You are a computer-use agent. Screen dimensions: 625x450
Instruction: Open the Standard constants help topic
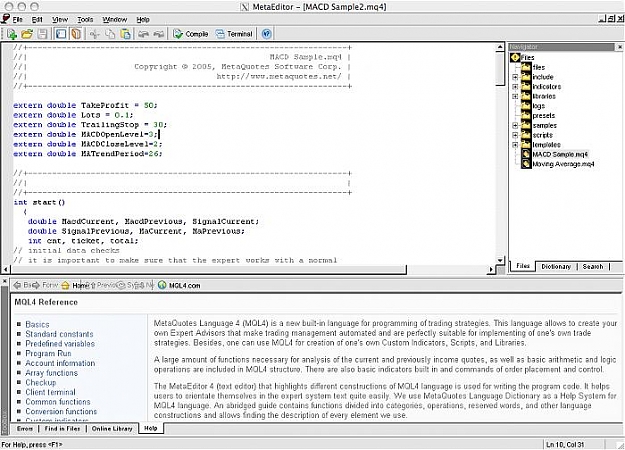(59, 334)
